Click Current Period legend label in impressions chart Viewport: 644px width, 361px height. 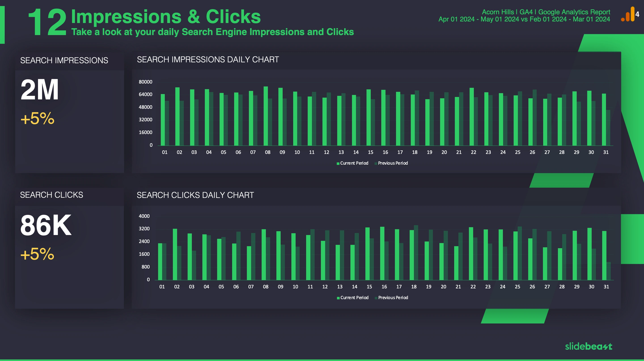[354, 163]
